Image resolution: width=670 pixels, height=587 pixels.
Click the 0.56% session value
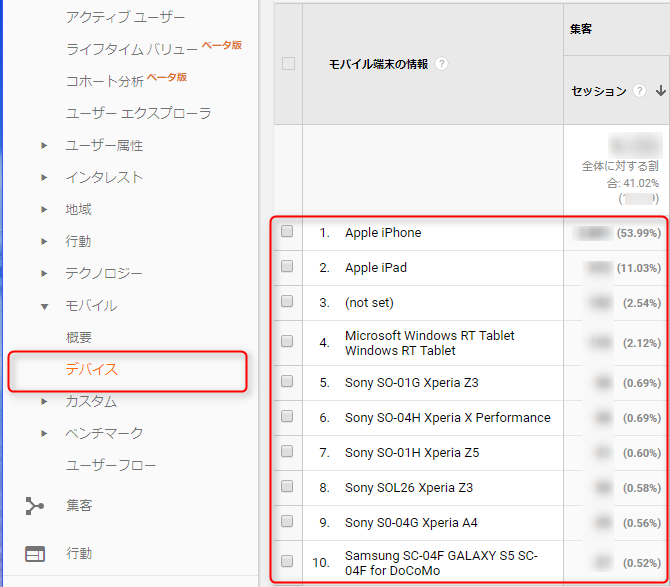coord(642,523)
